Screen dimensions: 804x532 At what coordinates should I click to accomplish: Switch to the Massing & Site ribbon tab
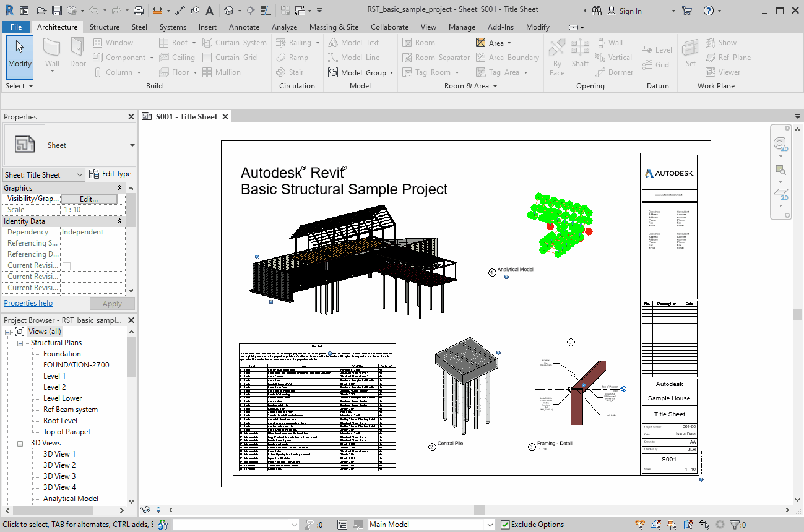tap(334, 27)
